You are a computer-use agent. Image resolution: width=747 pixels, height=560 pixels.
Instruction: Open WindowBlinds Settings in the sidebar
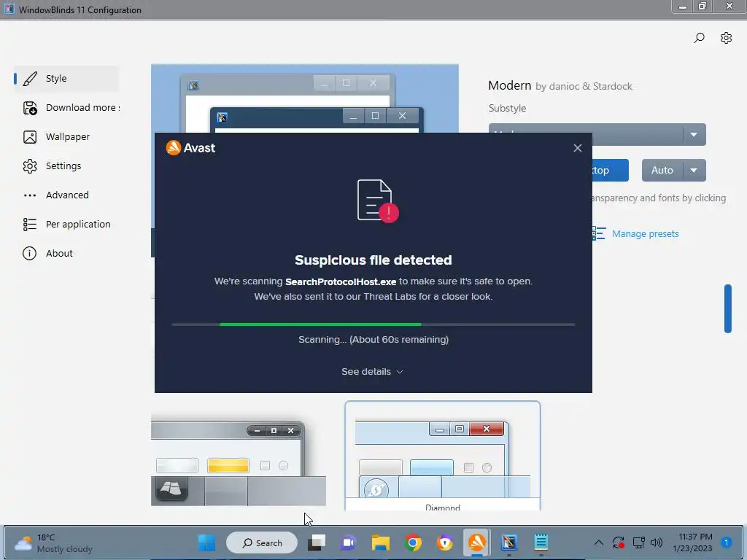66,166
